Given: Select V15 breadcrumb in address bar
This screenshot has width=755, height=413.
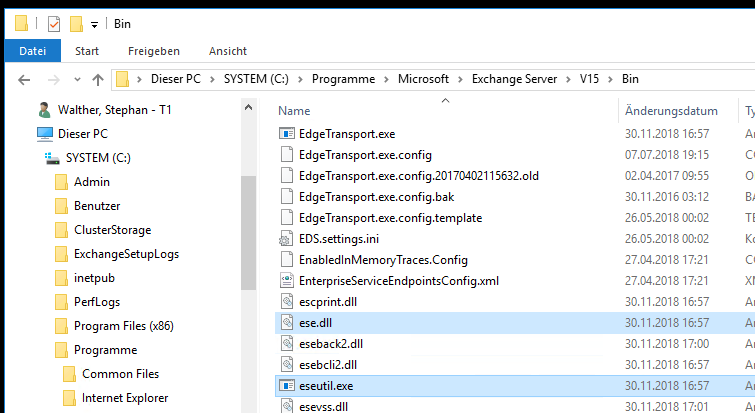Looking at the screenshot, I should click(x=589, y=79).
